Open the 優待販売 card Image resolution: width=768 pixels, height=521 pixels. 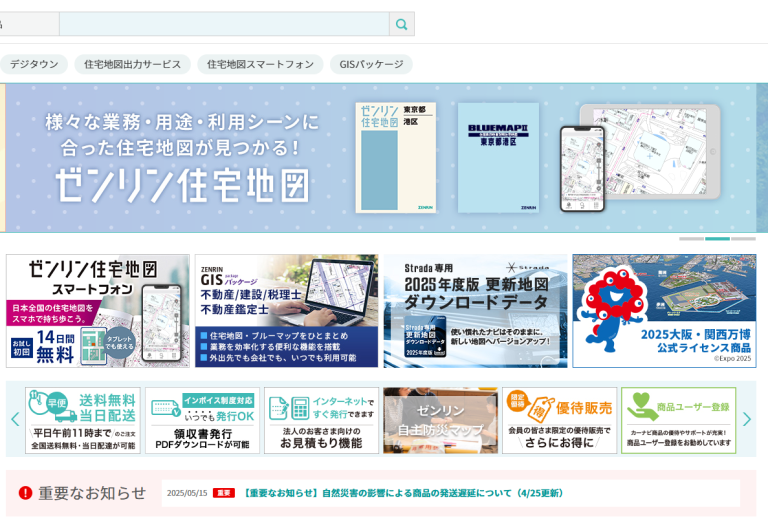point(560,421)
